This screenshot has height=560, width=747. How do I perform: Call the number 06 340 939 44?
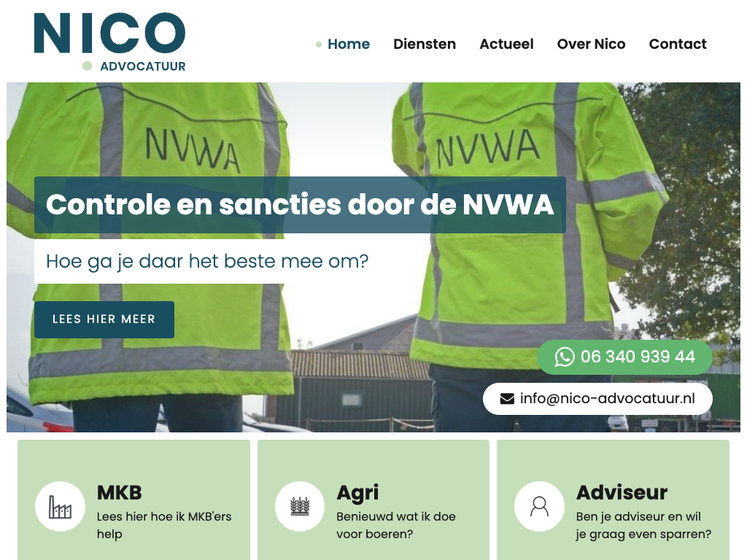625,357
